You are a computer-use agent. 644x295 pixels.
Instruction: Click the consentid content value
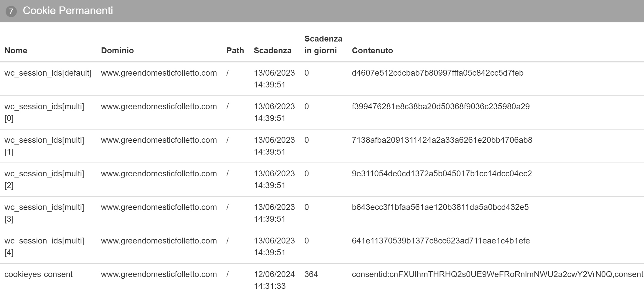point(498,274)
